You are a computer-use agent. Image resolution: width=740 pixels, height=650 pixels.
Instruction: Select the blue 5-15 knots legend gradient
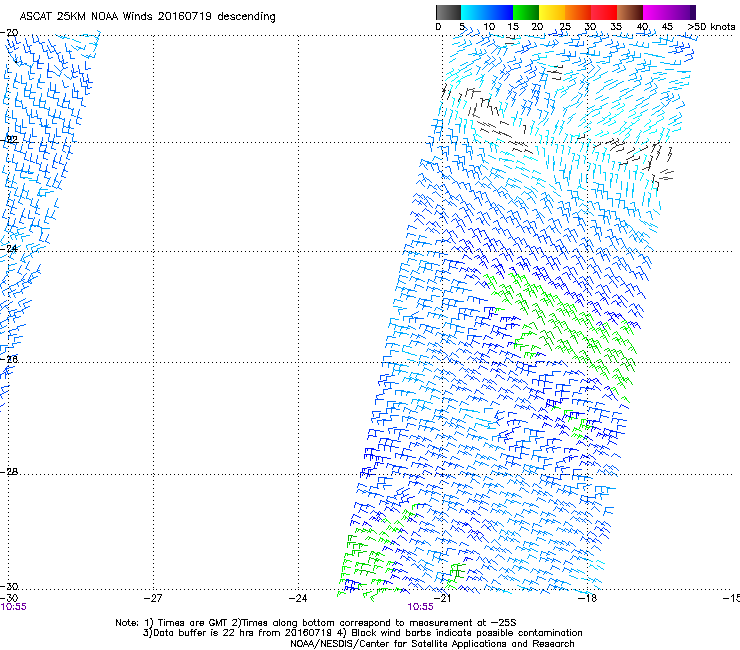click(x=487, y=12)
